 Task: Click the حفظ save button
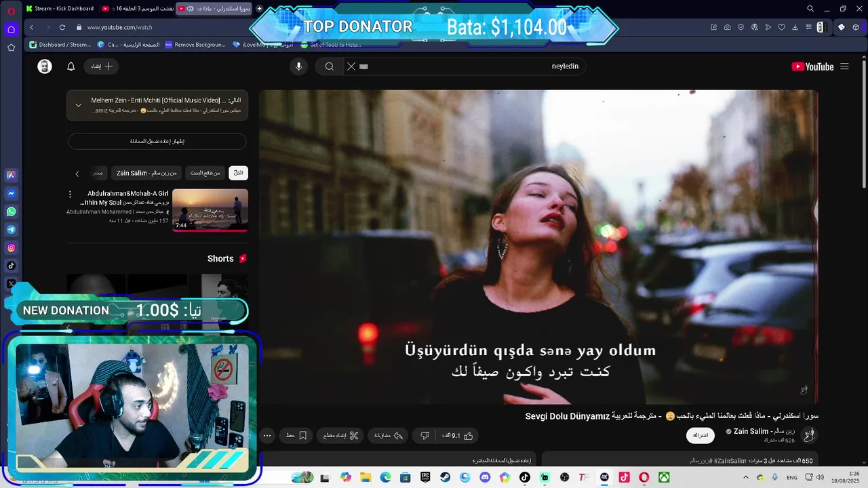coord(296,436)
